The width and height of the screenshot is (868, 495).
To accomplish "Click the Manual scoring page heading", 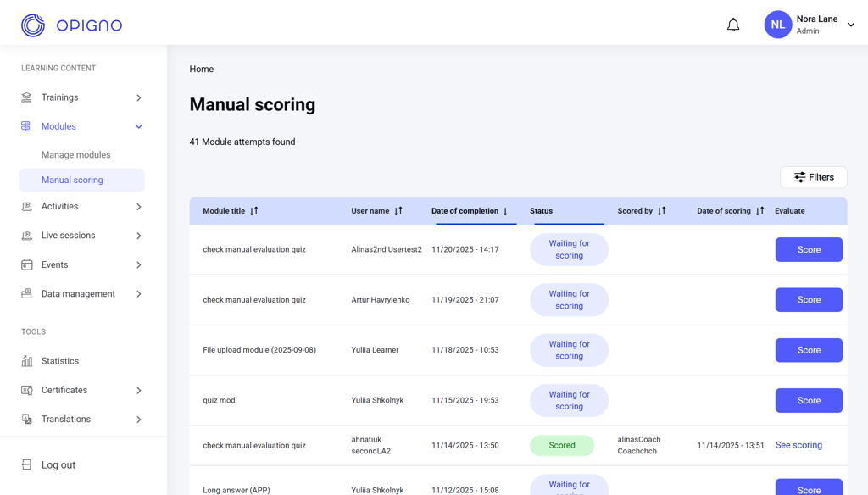I will [253, 104].
